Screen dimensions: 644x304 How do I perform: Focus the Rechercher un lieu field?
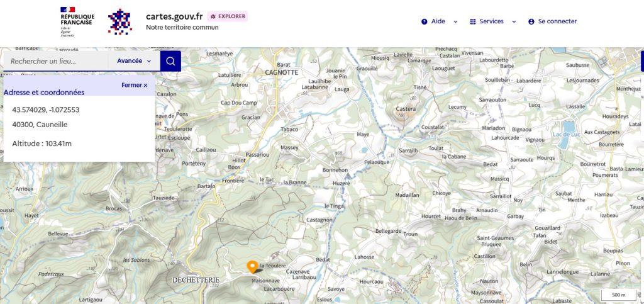(x=56, y=61)
